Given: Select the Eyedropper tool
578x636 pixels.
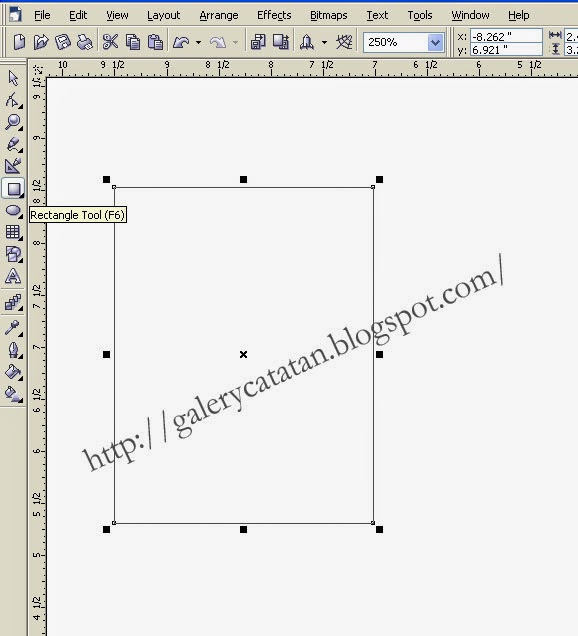Looking at the screenshot, I should point(13,327).
